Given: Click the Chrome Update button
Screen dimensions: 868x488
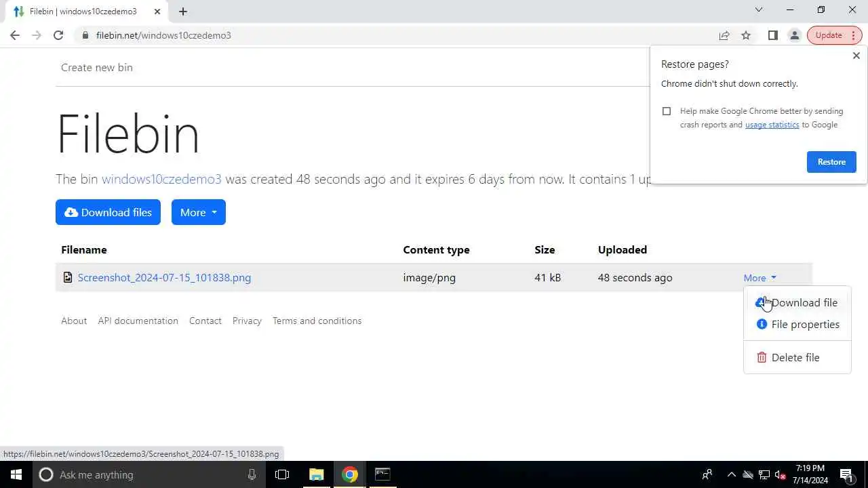Looking at the screenshot, I should tap(833, 35).
